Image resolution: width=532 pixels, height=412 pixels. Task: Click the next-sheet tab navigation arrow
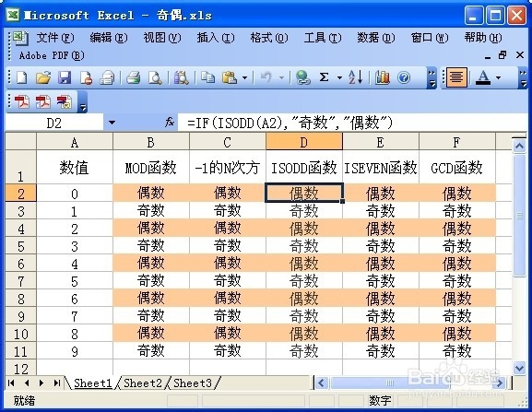coord(41,383)
